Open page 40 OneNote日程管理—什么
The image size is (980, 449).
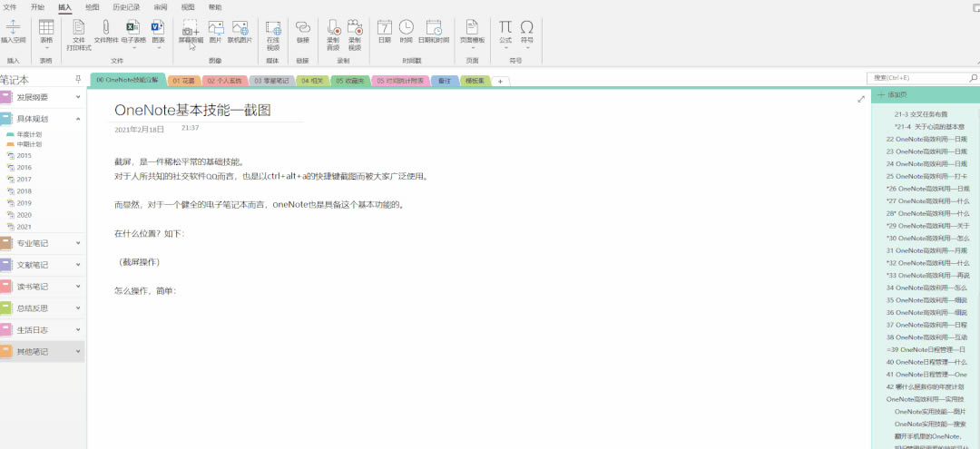click(x=925, y=362)
